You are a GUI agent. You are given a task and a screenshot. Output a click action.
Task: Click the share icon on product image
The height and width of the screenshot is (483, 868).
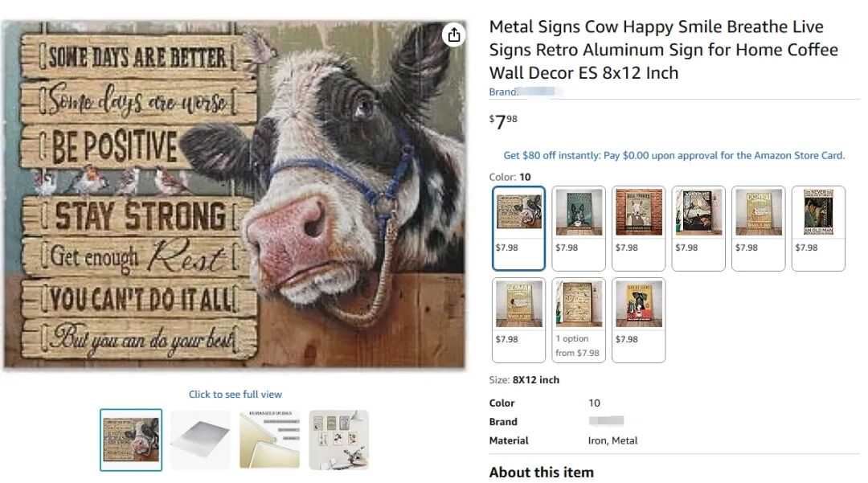coord(454,35)
